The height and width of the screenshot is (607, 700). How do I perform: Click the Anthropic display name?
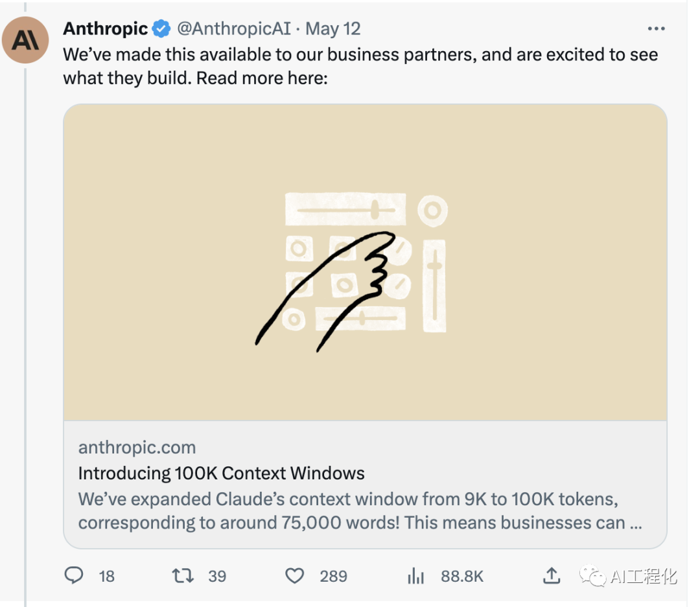point(106,29)
